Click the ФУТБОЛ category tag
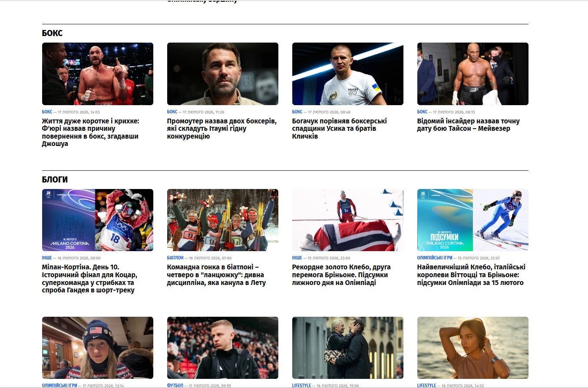The width and height of the screenshot is (588, 388). click(x=175, y=385)
